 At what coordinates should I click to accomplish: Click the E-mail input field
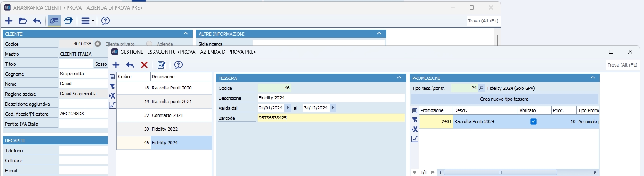pos(83,170)
